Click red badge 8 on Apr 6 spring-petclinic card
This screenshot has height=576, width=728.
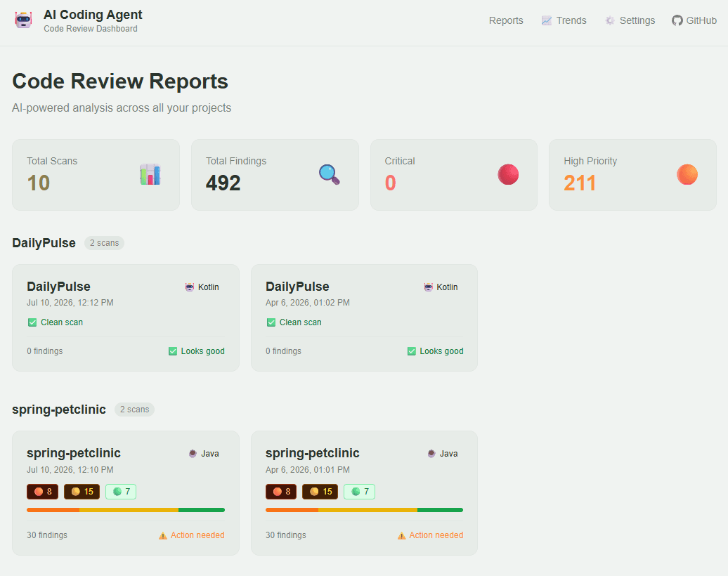(x=281, y=492)
